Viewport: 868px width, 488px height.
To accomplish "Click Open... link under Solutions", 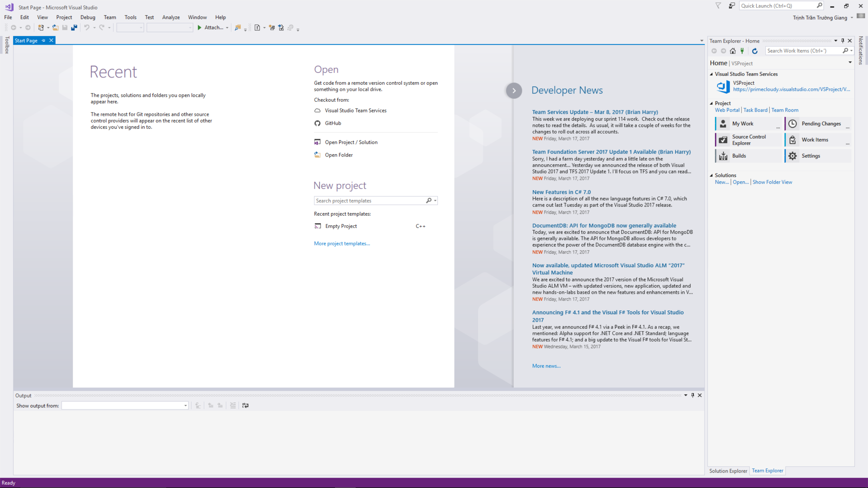I will point(741,182).
